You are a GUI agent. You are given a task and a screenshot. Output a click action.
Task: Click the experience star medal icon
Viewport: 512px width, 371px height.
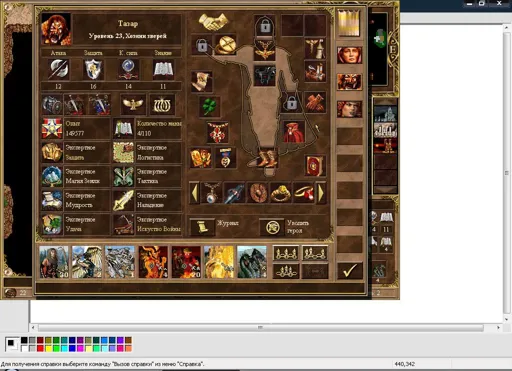click(52, 128)
